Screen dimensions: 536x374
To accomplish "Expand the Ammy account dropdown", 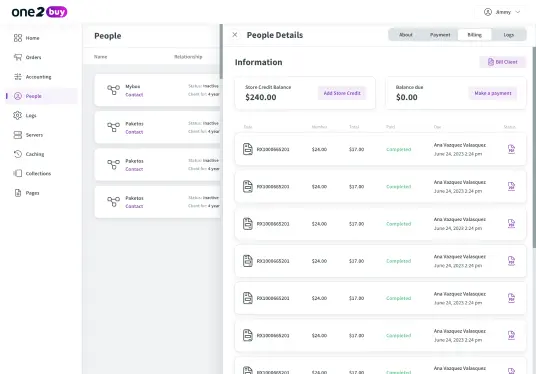I will coord(502,12).
